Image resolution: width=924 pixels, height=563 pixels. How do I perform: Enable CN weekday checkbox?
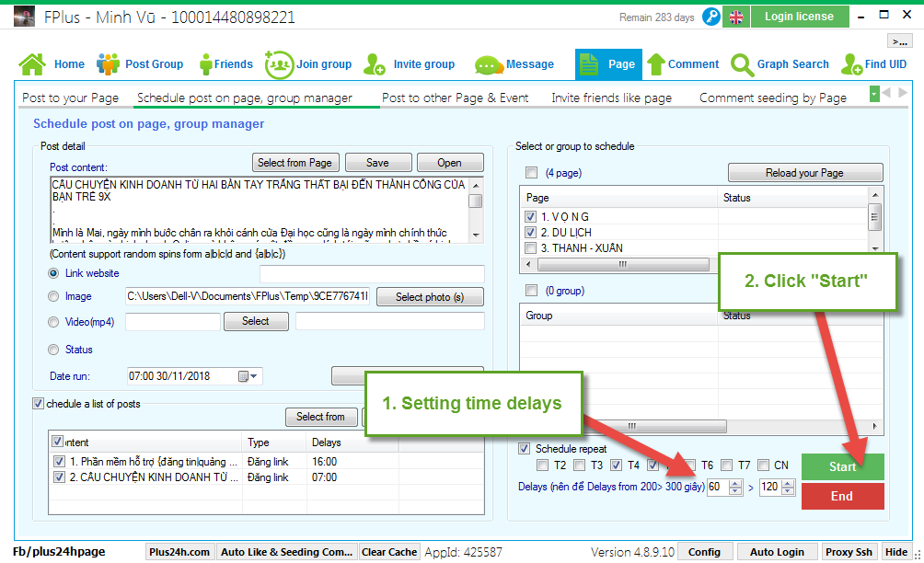click(x=764, y=465)
